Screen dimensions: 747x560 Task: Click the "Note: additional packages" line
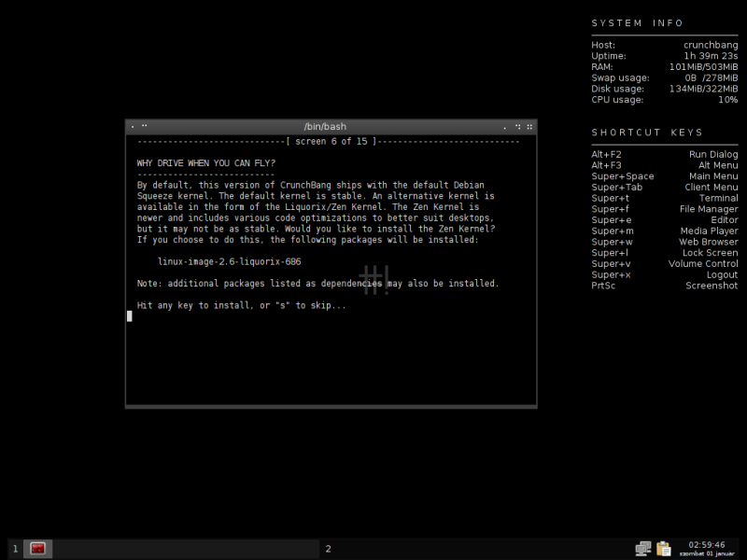coord(317,284)
